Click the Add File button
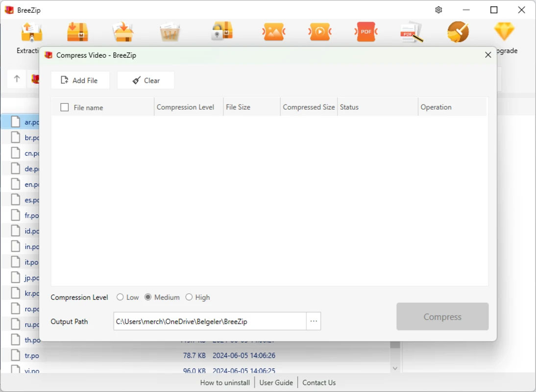The height and width of the screenshot is (392, 536). (x=80, y=80)
